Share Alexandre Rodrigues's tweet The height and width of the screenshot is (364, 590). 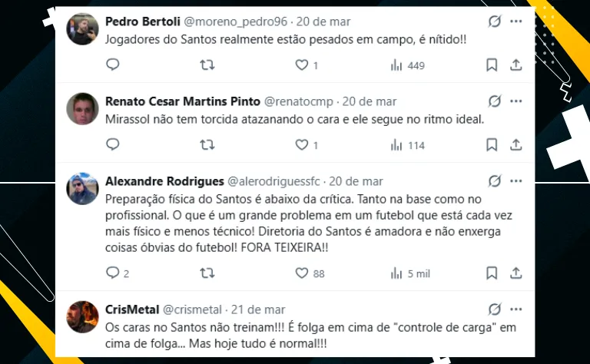coord(516,273)
